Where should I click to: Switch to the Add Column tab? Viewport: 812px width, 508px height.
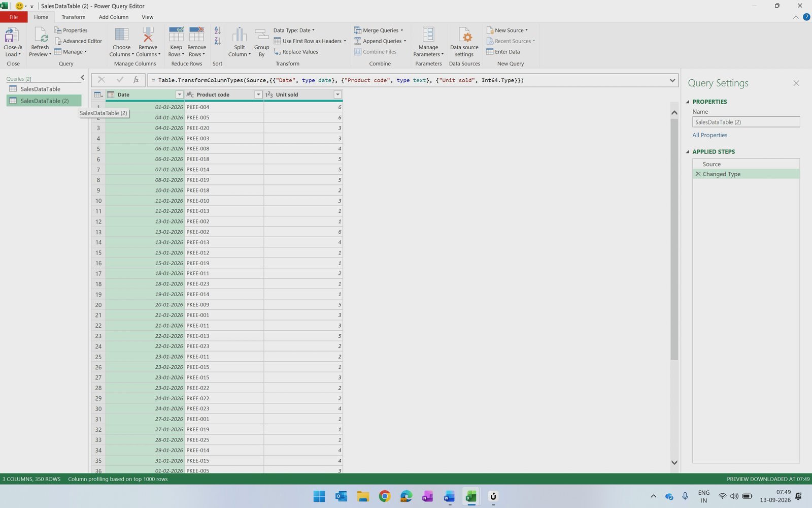coord(114,17)
